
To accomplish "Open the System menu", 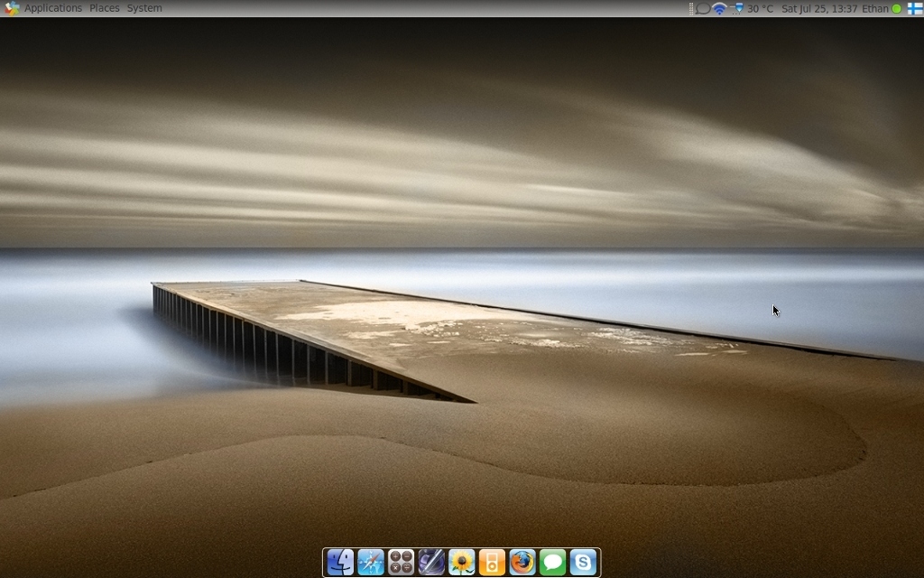I will point(144,8).
